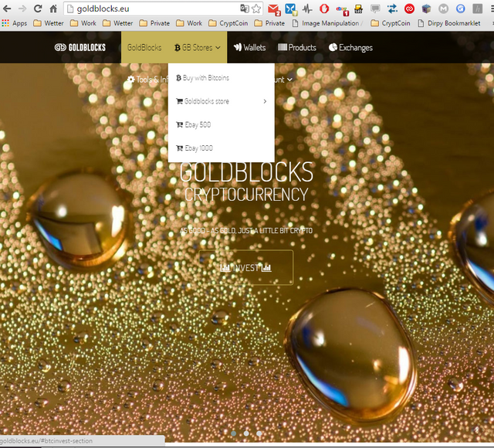This screenshot has height=448, width=494.
Task: Open the Apps grid shortcut
Action: [15, 23]
